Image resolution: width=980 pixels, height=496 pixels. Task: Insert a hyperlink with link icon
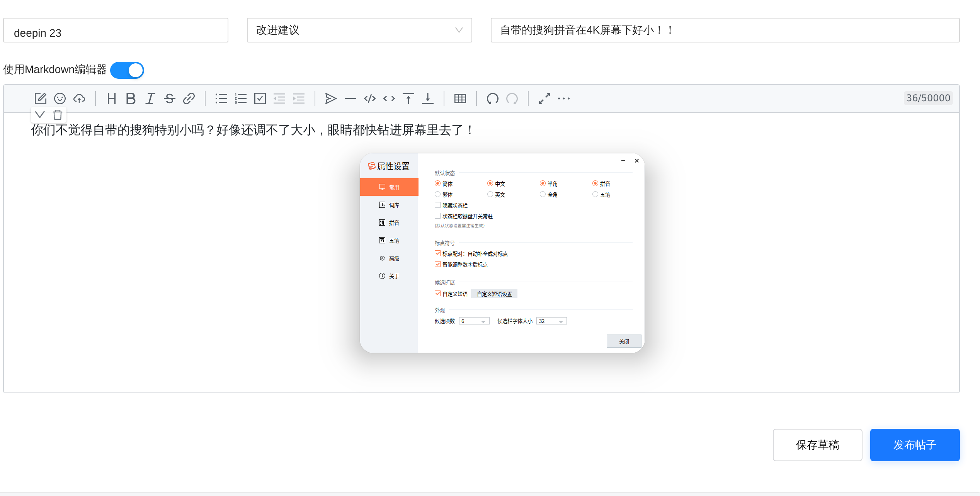[189, 99]
